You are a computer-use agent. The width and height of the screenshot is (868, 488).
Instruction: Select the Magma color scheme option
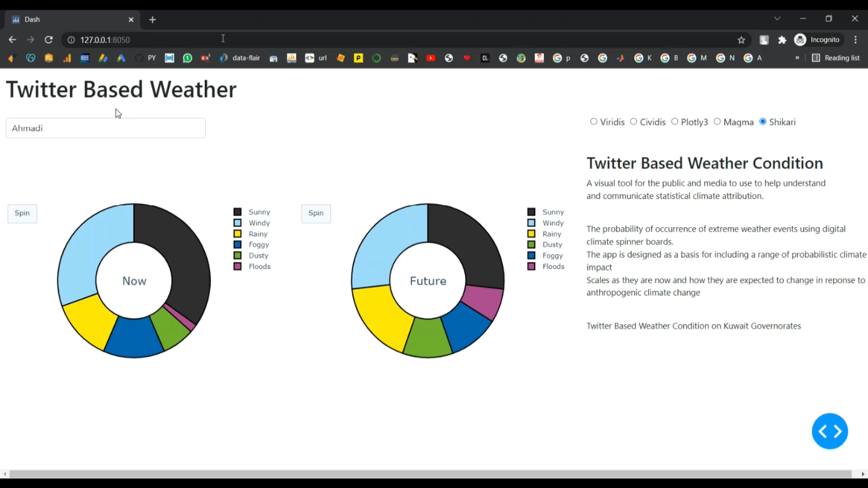pyautogui.click(x=717, y=122)
